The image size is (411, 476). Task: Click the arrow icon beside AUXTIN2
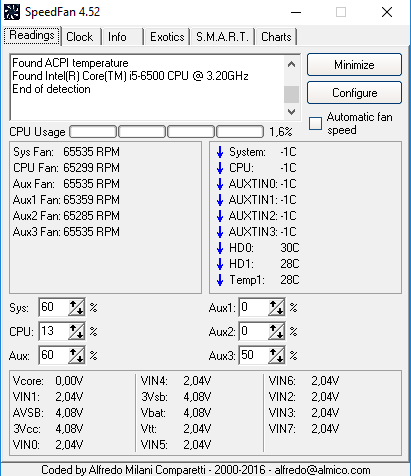click(220, 216)
